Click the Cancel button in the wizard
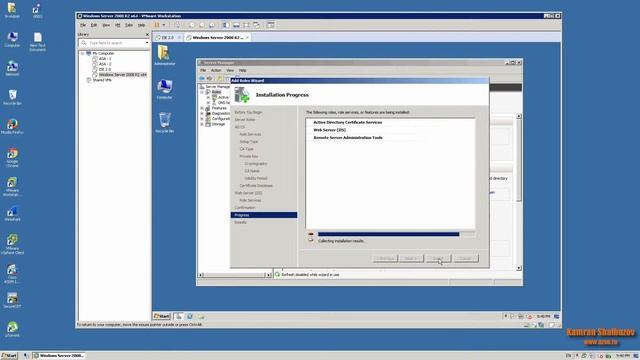Screen dimensions: 640x360 (x=466, y=259)
